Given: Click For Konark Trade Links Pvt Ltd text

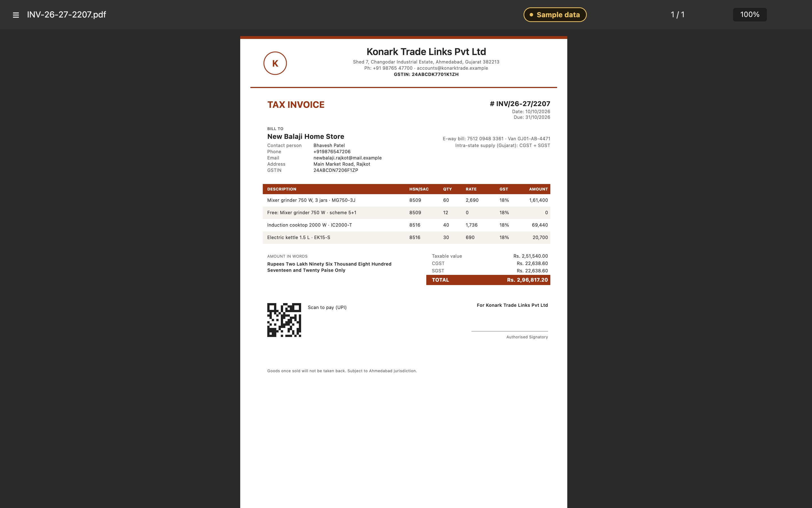Looking at the screenshot, I should 512,305.
